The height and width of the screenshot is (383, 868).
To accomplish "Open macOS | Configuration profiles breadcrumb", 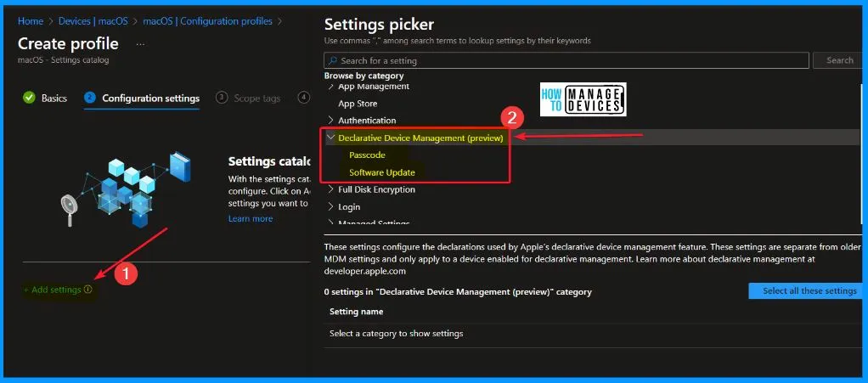I will click(x=207, y=21).
